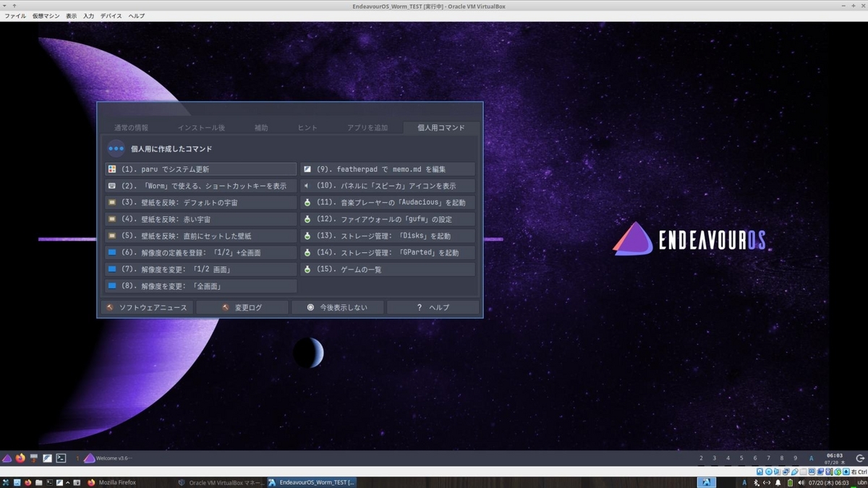The image size is (868, 488).
Task: Click logout icon in guest panel
Action: tap(860, 458)
